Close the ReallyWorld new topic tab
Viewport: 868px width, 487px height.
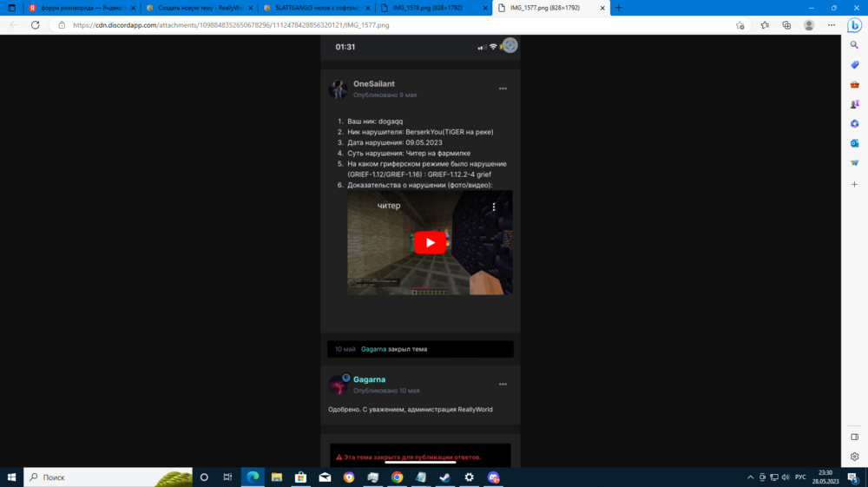point(250,8)
